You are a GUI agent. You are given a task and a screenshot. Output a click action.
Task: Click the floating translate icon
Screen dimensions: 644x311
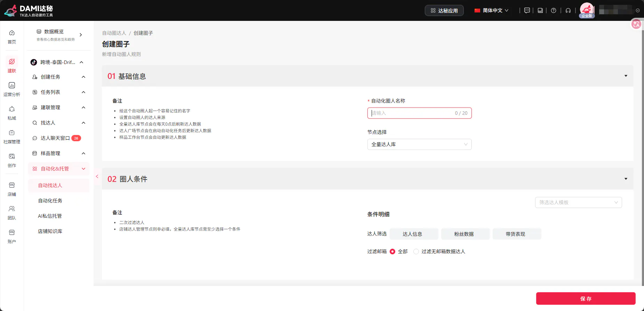636,24
